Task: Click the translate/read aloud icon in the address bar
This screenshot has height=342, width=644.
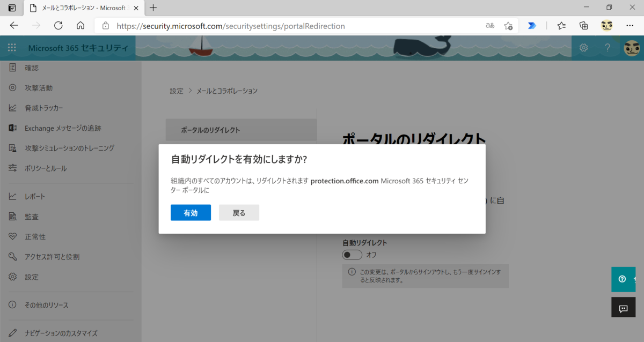Action: pyautogui.click(x=489, y=25)
